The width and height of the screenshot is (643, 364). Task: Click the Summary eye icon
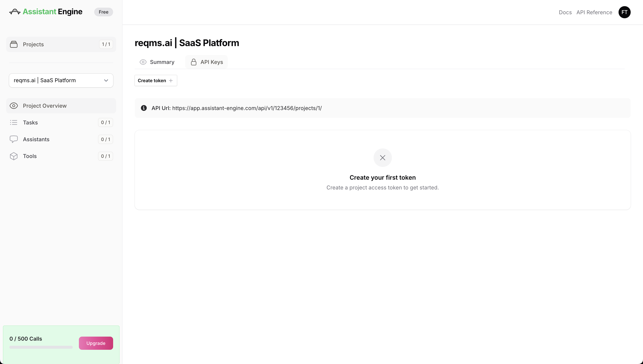[x=143, y=62]
